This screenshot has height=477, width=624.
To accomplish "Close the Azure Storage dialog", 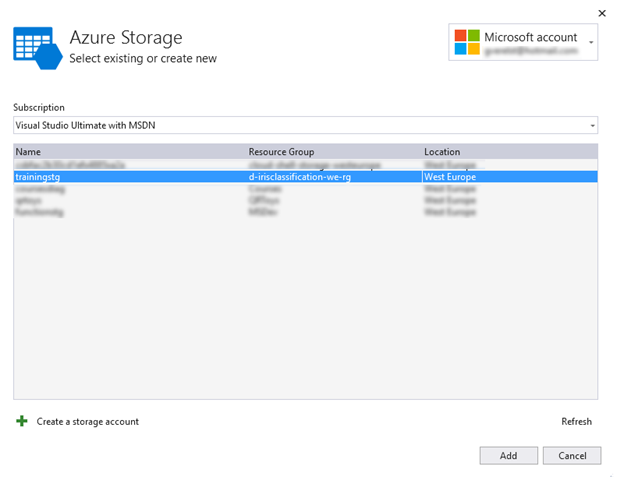I will [602, 13].
